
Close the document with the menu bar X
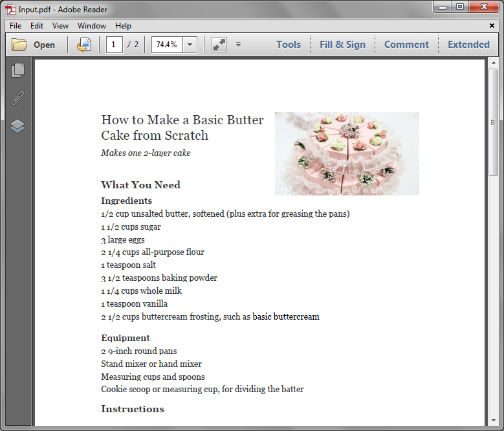[492, 25]
